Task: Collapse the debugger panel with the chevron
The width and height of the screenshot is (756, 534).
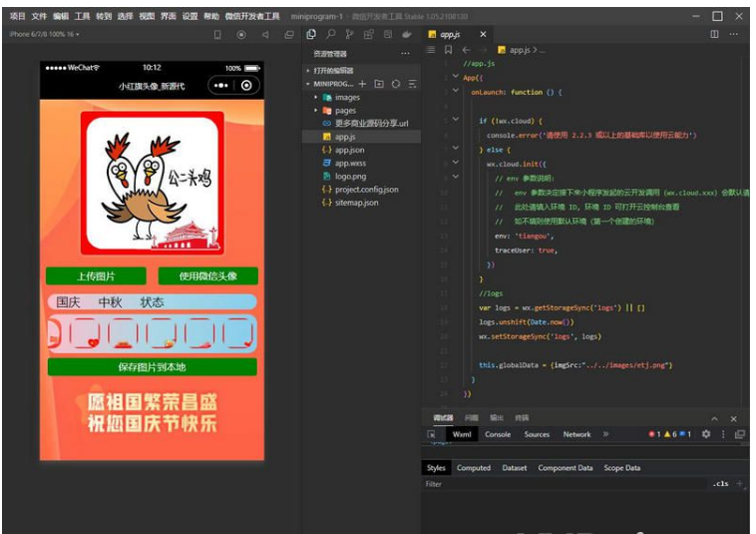Action: tap(714, 418)
